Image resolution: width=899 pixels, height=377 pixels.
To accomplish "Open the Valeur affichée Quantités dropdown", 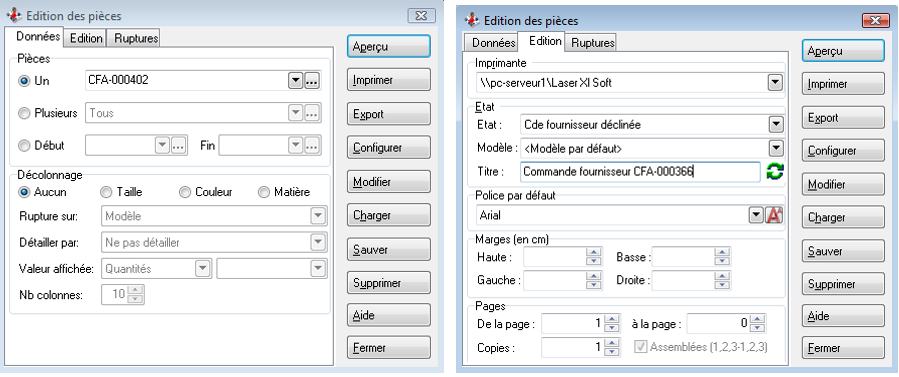I will tap(202, 268).
